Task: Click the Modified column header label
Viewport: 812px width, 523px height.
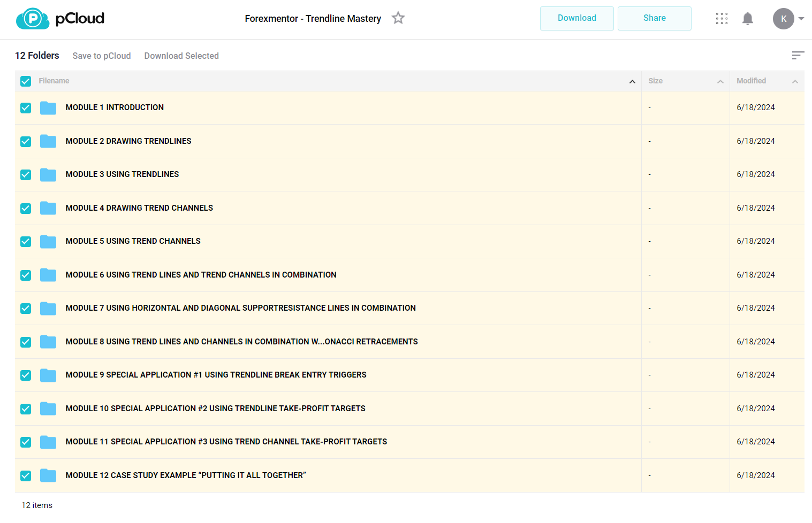Action: [x=751, y=81]
